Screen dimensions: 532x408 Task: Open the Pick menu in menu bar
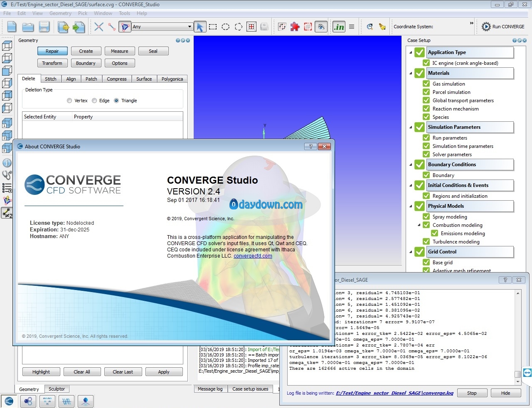point(83,13)
